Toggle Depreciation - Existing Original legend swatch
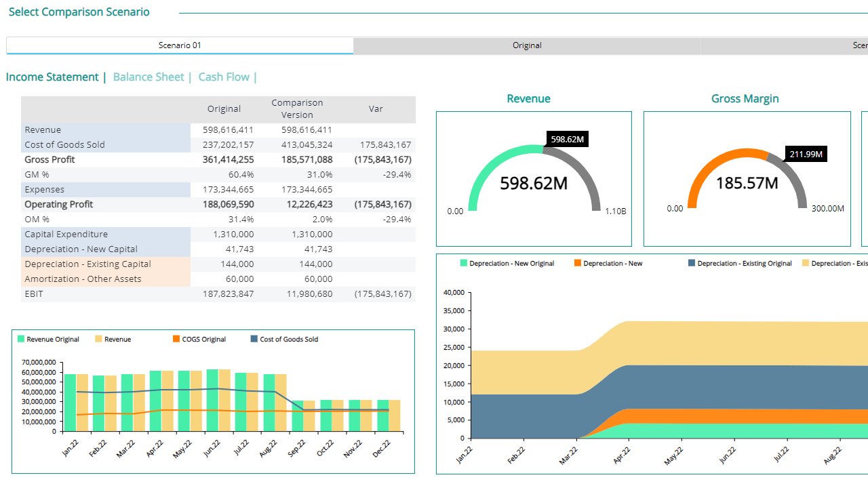 [692, 263]
